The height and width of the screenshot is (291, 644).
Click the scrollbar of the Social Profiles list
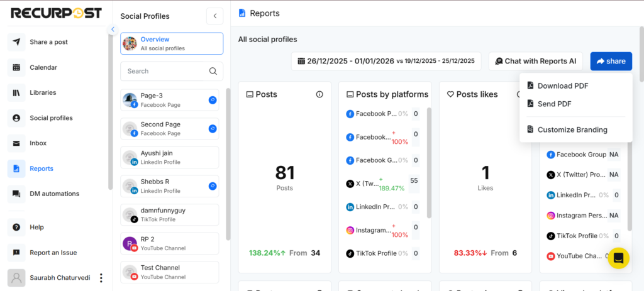(228, 163)
